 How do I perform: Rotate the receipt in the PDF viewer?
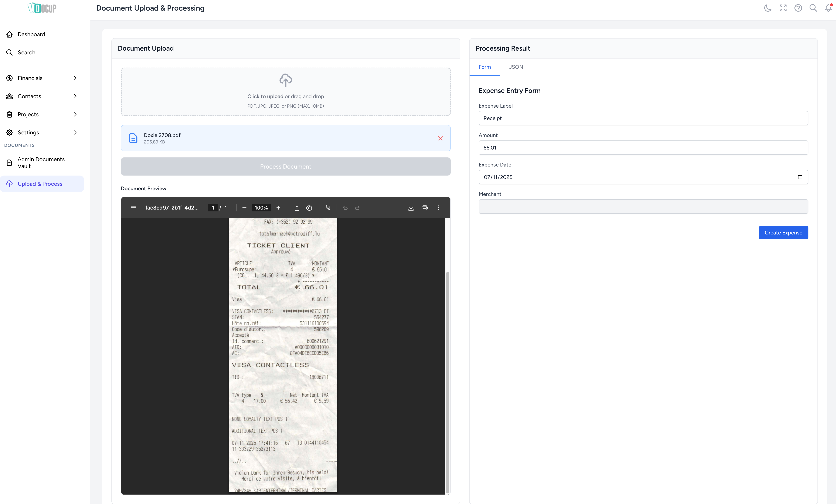coord(309,208)
